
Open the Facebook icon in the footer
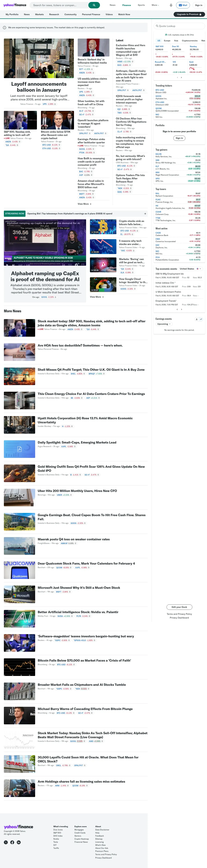point(12,842)
